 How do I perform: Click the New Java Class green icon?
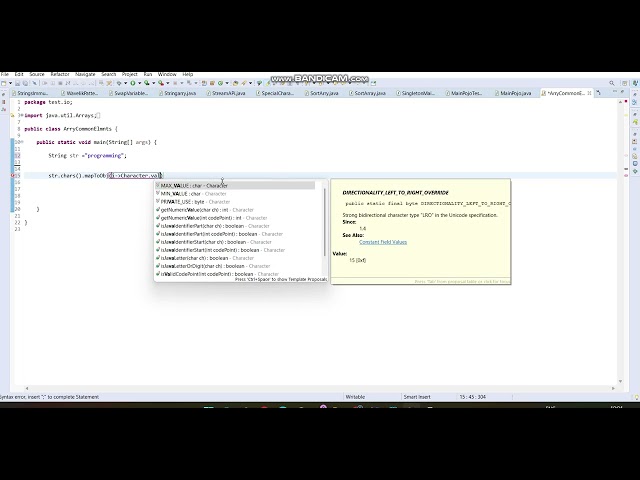pos(220,83)
